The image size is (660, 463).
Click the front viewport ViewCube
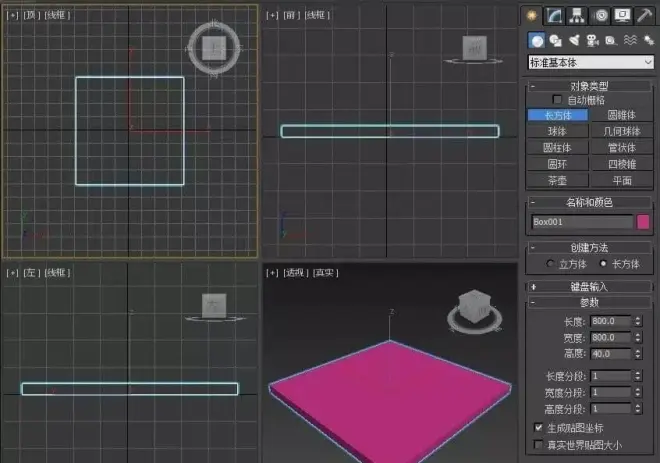(x=474, y=48)
